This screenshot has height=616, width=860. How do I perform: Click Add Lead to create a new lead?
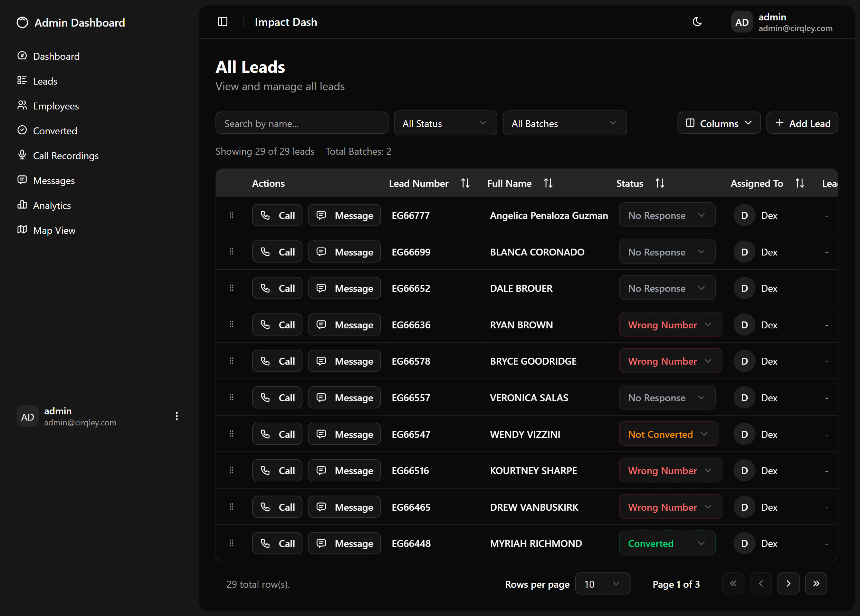click(802, 123)
